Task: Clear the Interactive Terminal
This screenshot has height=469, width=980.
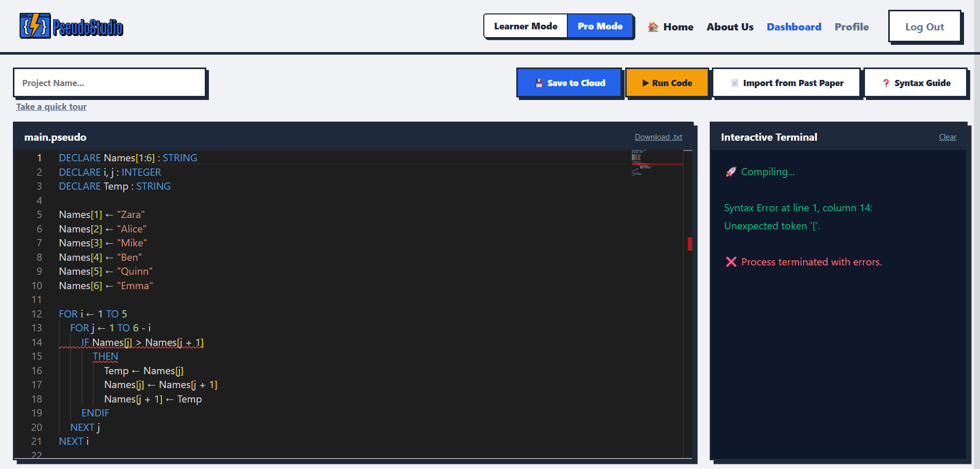Action: point(948,137)
